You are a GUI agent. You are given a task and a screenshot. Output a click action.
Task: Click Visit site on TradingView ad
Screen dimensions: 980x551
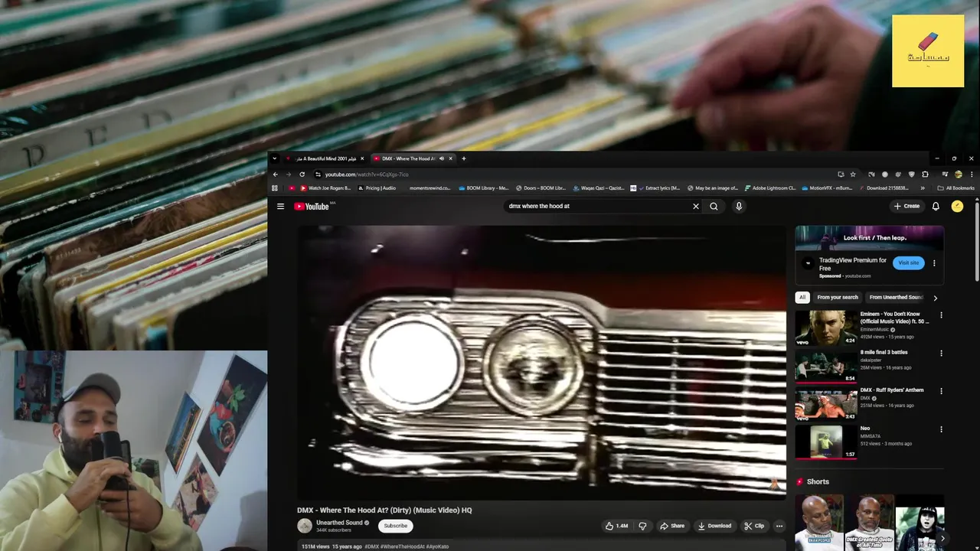pyautogui.click(x=908, y=262)
